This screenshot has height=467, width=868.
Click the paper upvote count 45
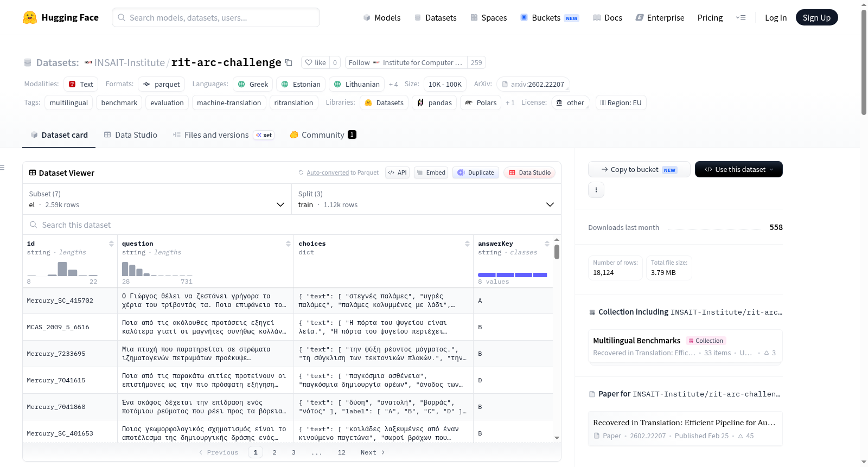point(746,436)
